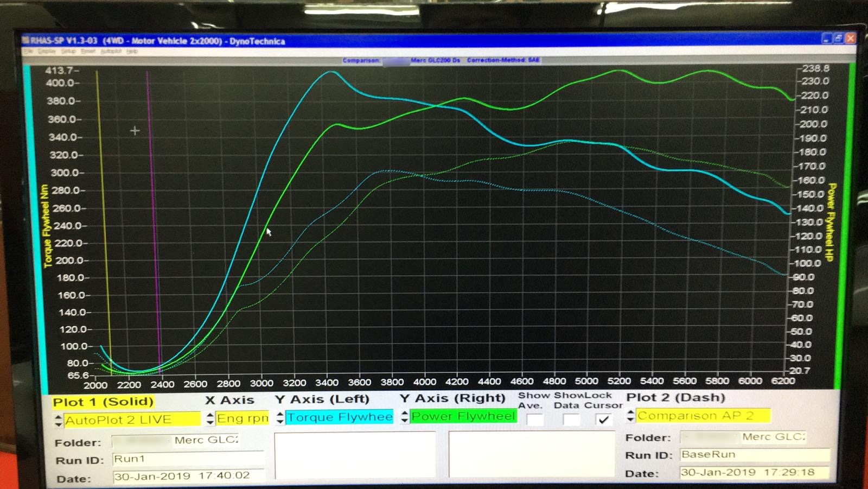Uncheck the Lock Cursor checkbox
The height and width of the screenshot is (489, 868).
click(603, 420)
